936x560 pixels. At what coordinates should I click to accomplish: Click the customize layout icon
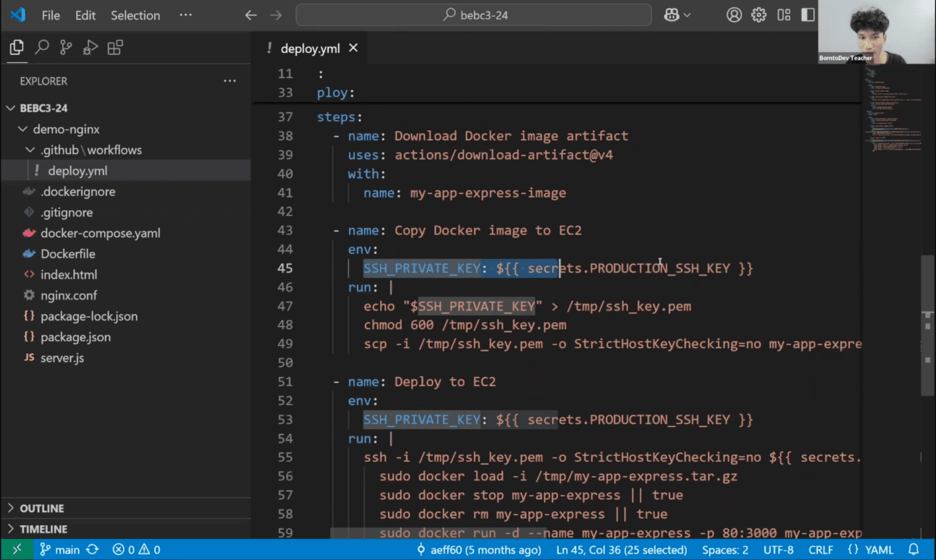pyautogui.click(x=783, y=15)
